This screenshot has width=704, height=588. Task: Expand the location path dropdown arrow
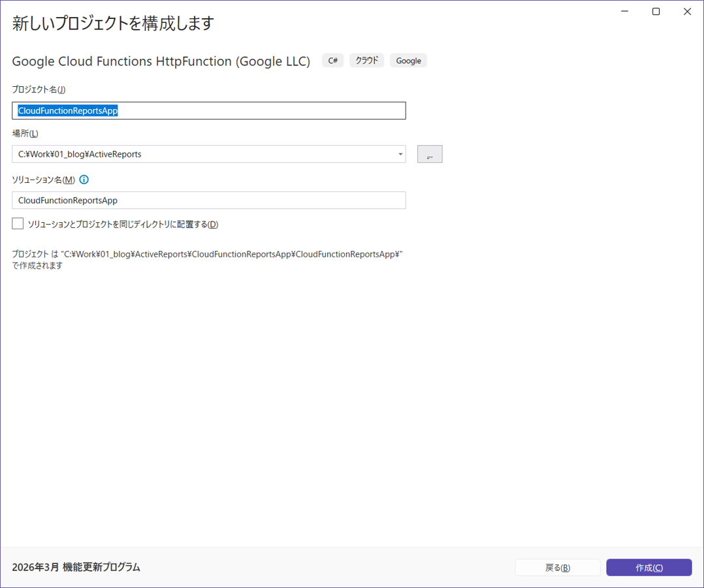(x=400, y=154)
